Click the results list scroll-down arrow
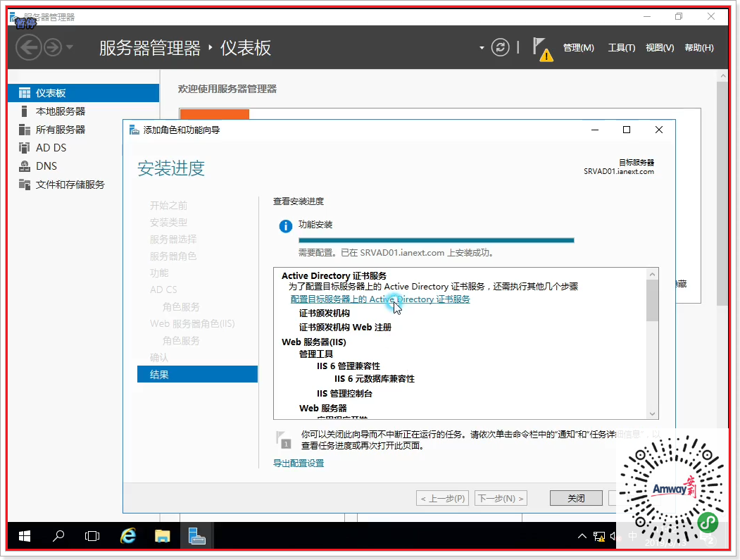 652,414
